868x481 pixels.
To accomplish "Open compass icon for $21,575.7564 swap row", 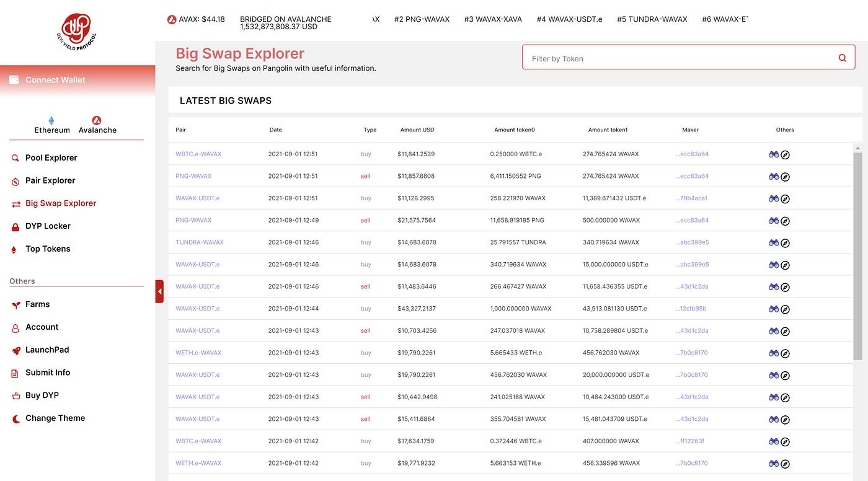I will tap(785, 221).
